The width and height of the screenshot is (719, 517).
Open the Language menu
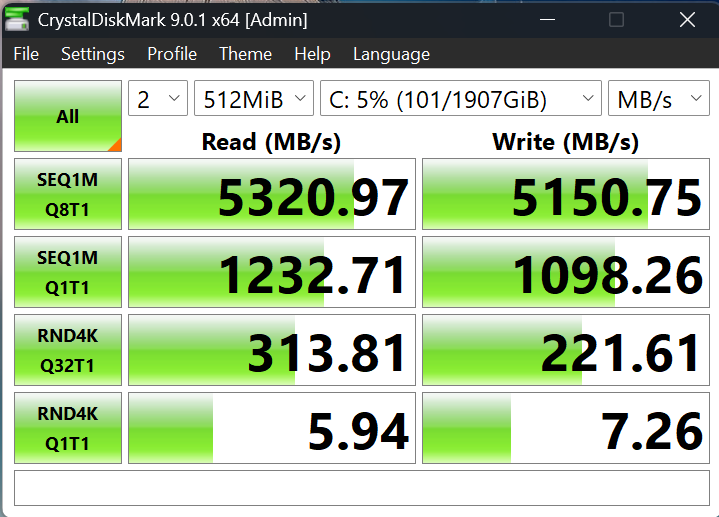pyautogui.click(x=391, y=54)
